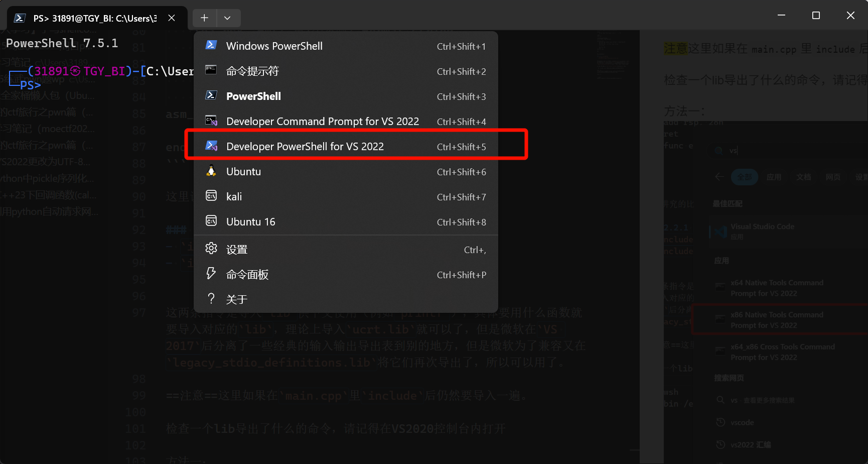Click the 关于 question mark icon
Screen dimensions: 868x464
tap(211, 299)
